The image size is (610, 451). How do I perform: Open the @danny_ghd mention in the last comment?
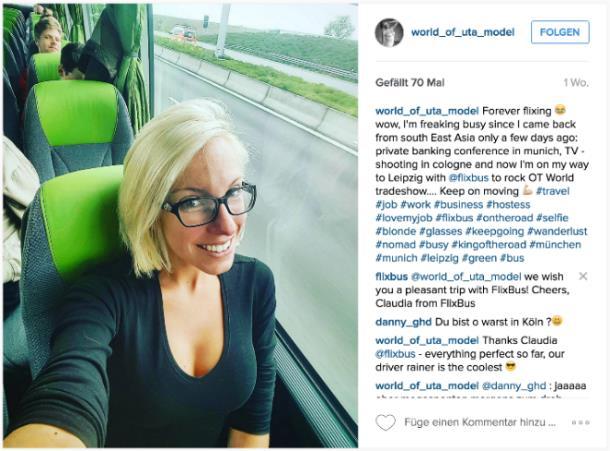[514, 386]
